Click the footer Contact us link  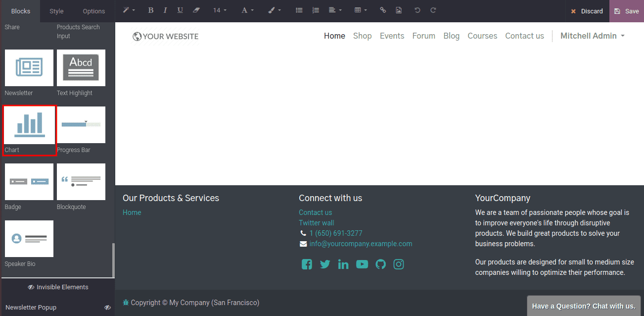[316, 212]
